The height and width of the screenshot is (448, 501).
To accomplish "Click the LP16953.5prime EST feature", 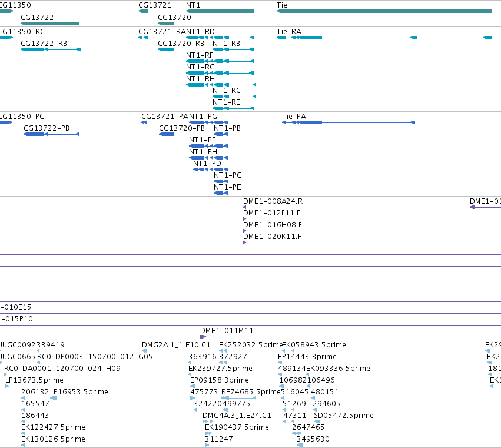I will click(x=54, y=398).
